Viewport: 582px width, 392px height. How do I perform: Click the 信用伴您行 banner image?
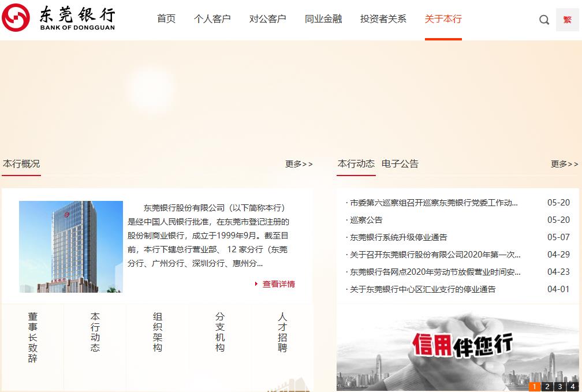coord(458,347)
